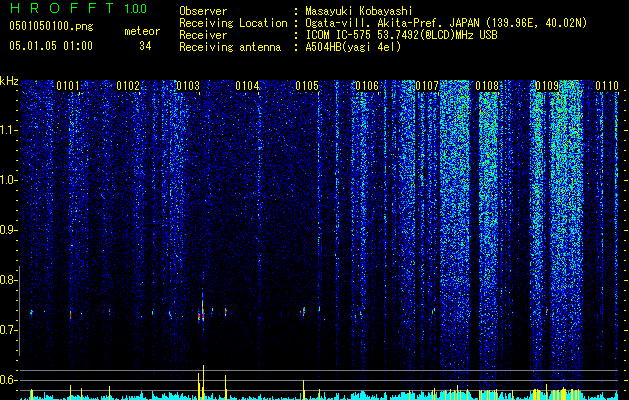629x400 pixels.
Task: Click time marker 0102
Action: (x=128, y=86)
